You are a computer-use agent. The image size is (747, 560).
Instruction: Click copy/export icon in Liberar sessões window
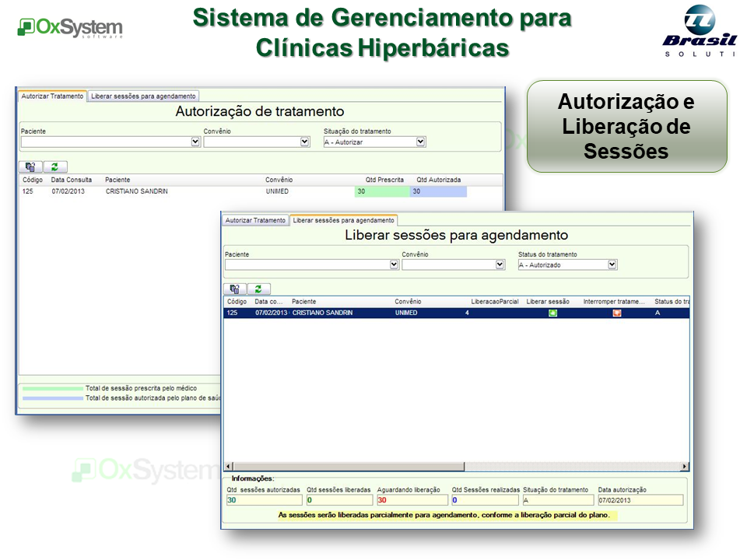click(234, 289)
